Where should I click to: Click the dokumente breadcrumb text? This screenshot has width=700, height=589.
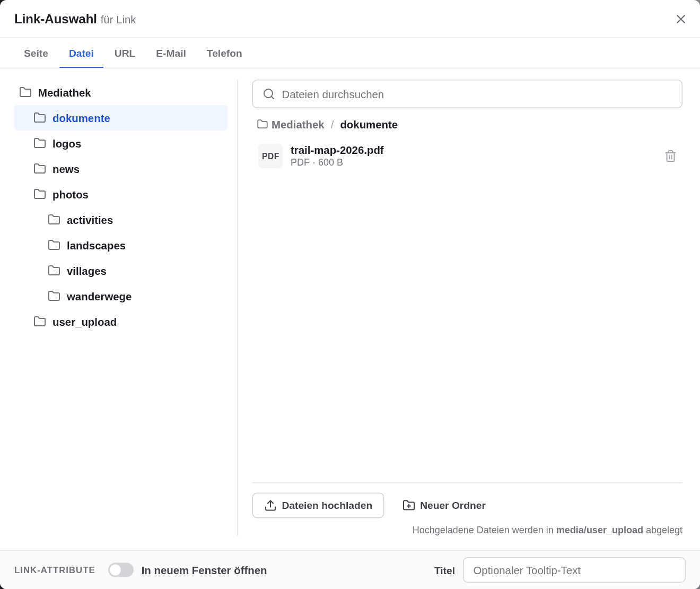(x=369, y=125)
